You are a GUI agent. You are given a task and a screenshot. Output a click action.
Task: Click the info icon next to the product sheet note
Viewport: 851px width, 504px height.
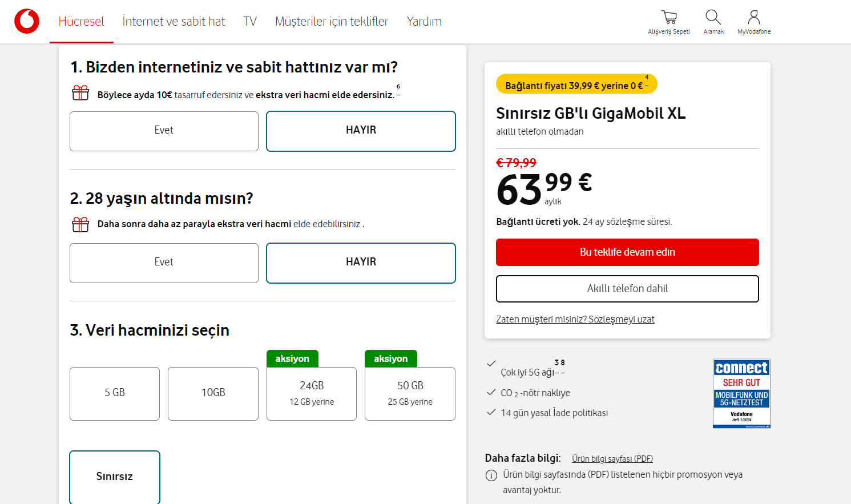[491, 475]
